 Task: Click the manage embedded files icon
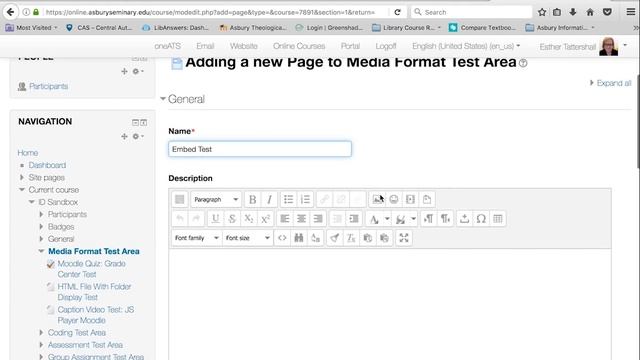[x=427, y=199]
